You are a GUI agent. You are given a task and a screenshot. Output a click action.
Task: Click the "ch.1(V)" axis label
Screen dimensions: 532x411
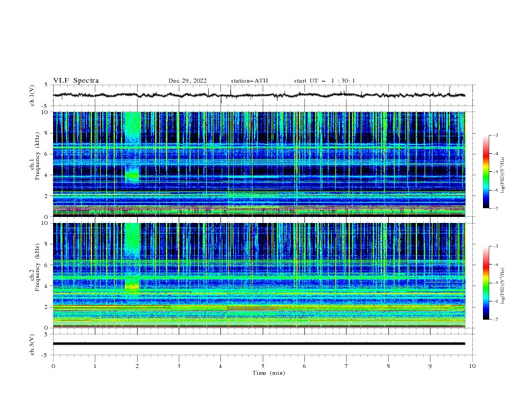[32, 95]
